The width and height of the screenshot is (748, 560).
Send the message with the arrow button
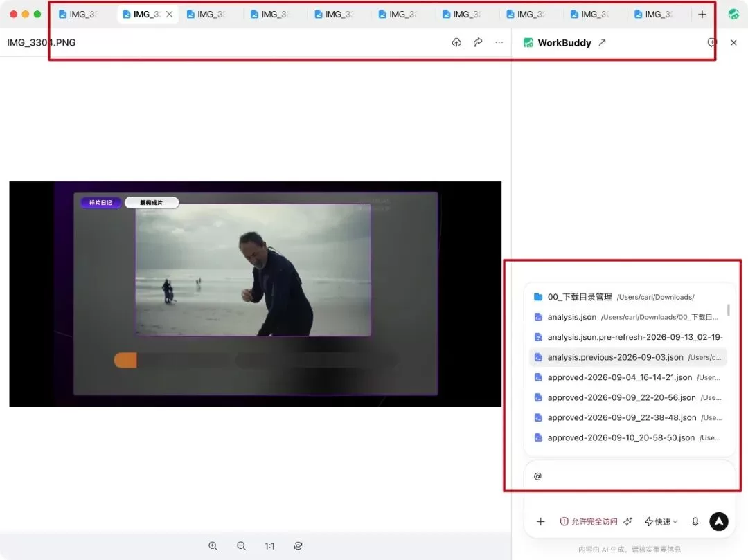[719, 521]
